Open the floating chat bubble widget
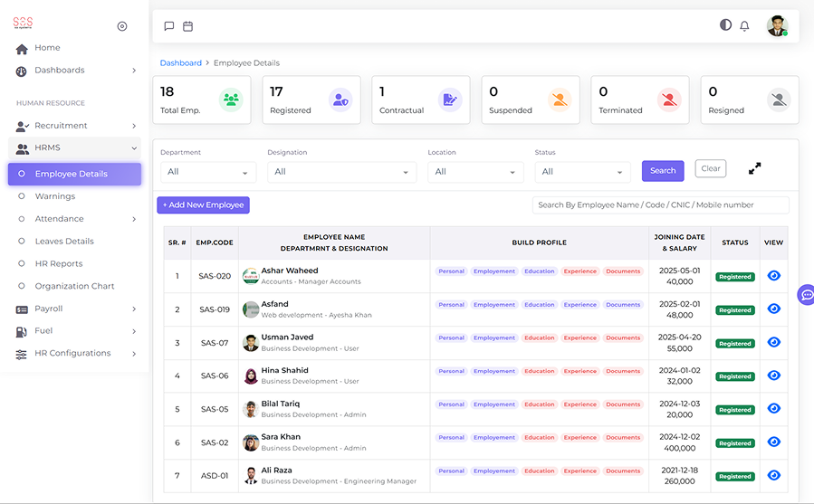 click(806, 294)
